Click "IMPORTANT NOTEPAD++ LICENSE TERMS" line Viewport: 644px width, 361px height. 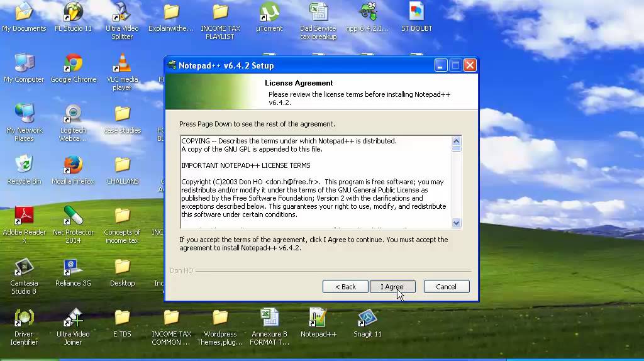point(246,165)
